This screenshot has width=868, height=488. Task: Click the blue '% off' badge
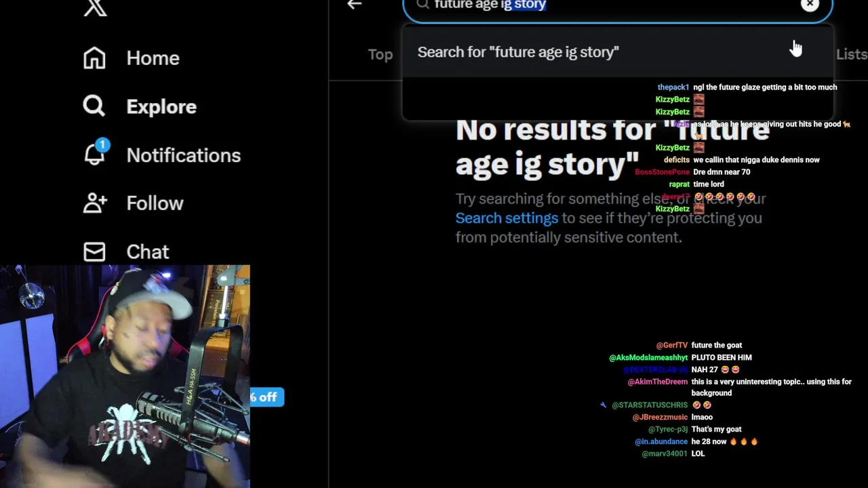[267, 397]
